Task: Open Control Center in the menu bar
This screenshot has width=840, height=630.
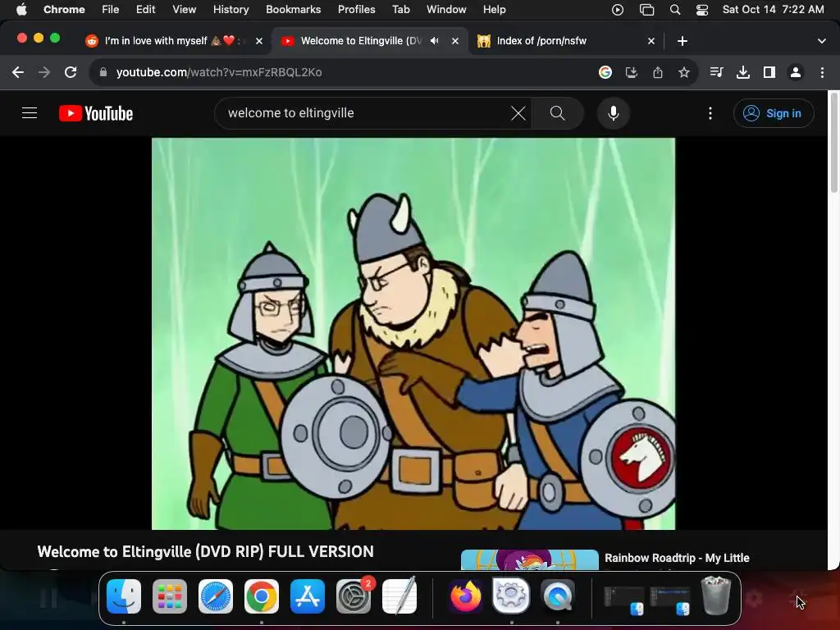Action: point(702,10)
